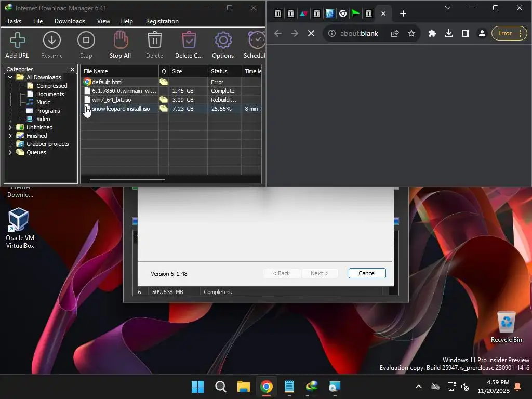Open IDM Options gear icon
Screen dimensions: 532x399
tap(223, 45)
